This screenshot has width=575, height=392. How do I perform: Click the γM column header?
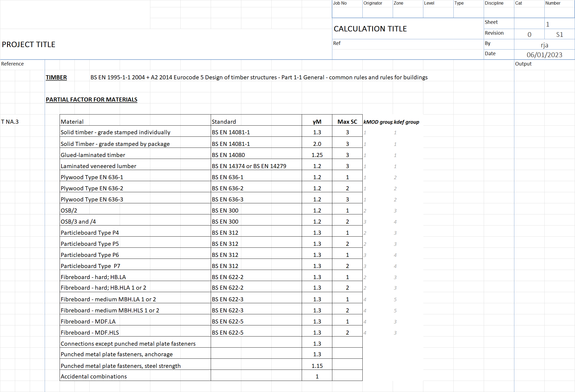pyautogui.click(x=317, y=120)
